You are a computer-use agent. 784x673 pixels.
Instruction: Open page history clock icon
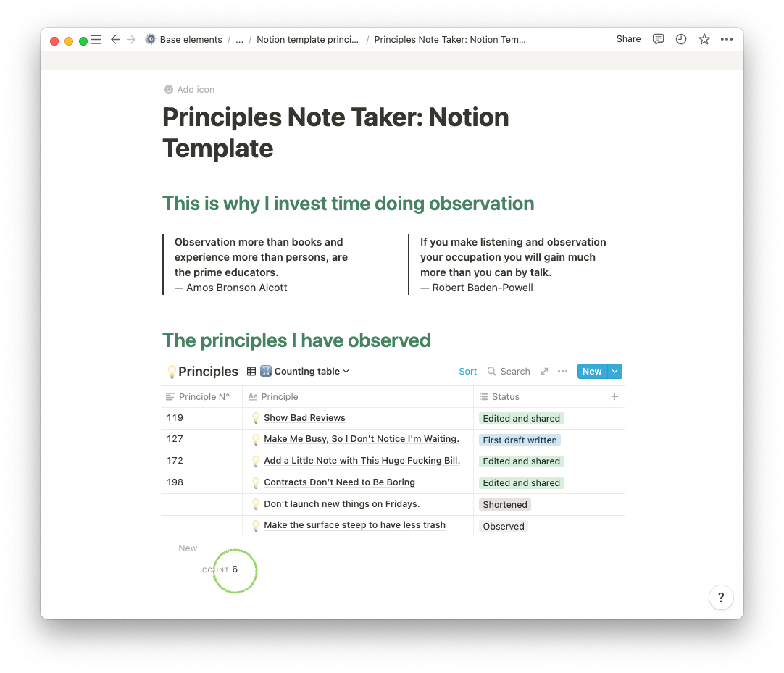point(681,39)
